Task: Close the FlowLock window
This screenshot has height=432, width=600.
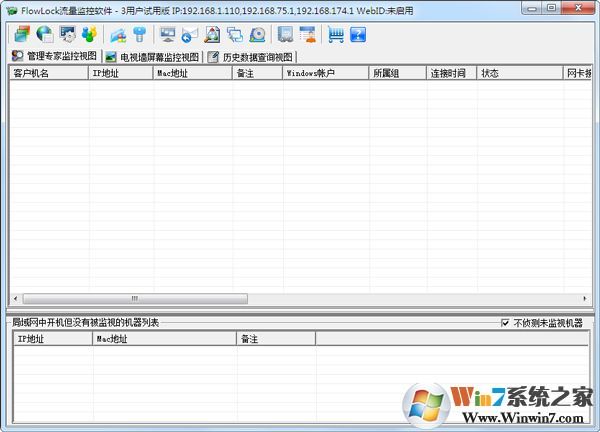Action: tap(579, 8)
